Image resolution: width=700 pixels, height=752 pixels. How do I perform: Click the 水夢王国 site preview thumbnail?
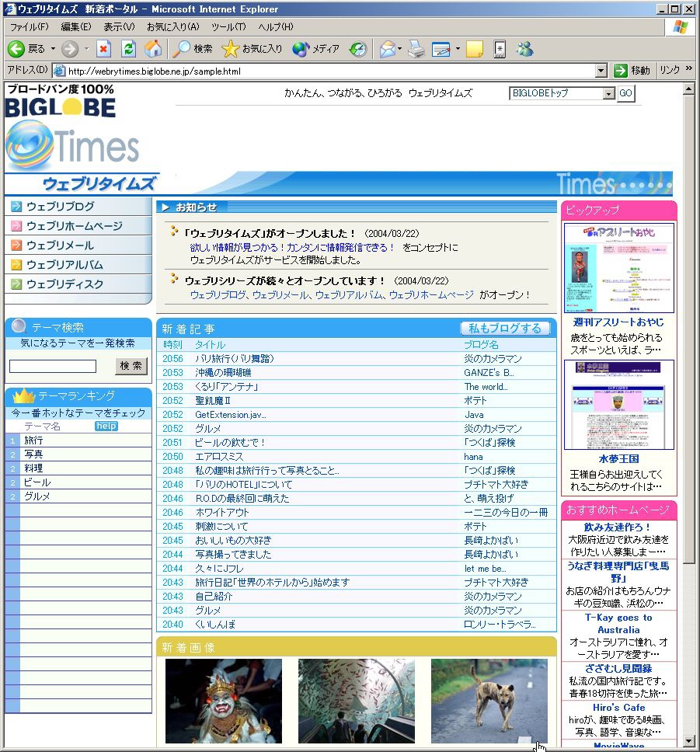click(x=619, y=405)
